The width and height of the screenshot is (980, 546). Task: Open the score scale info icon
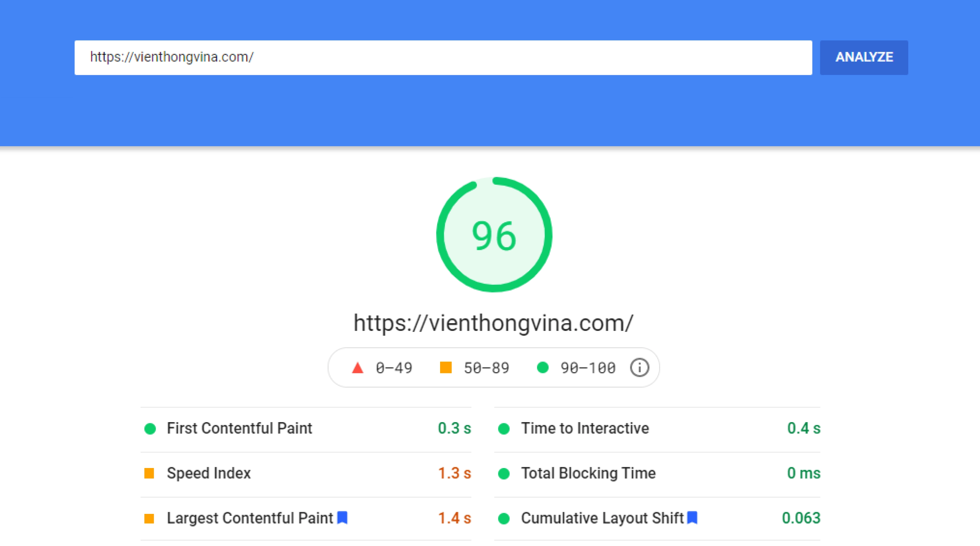point(639,368)
